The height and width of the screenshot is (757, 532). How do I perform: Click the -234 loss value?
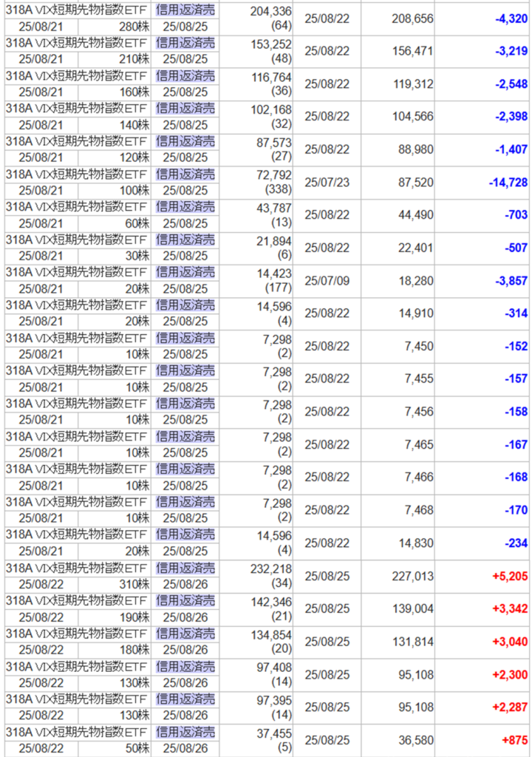[516, 543]
